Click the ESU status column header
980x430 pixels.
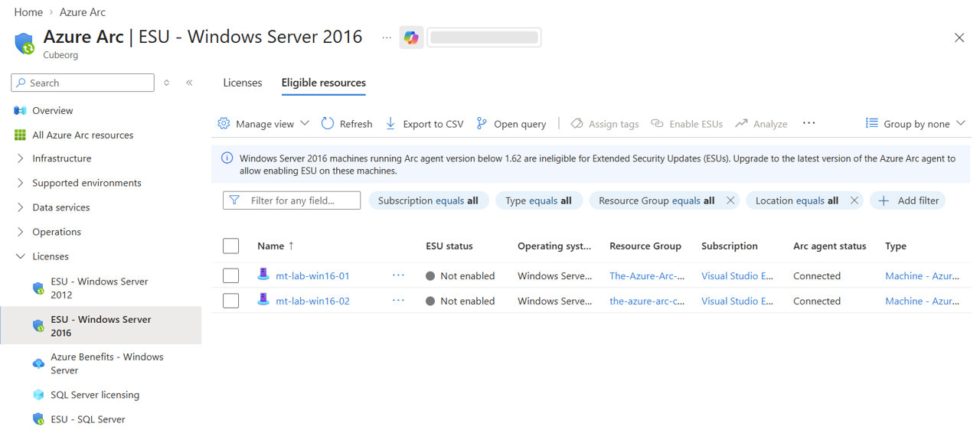(x=449, y=246)
